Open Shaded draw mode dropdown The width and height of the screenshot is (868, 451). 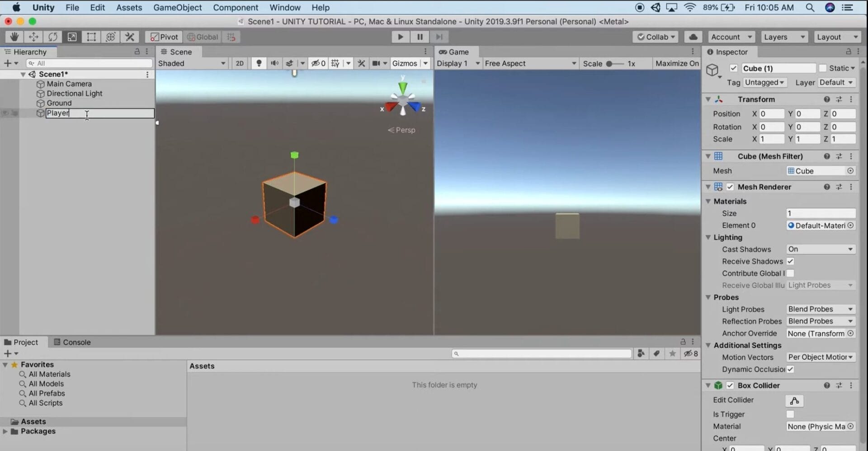(191, 63)
